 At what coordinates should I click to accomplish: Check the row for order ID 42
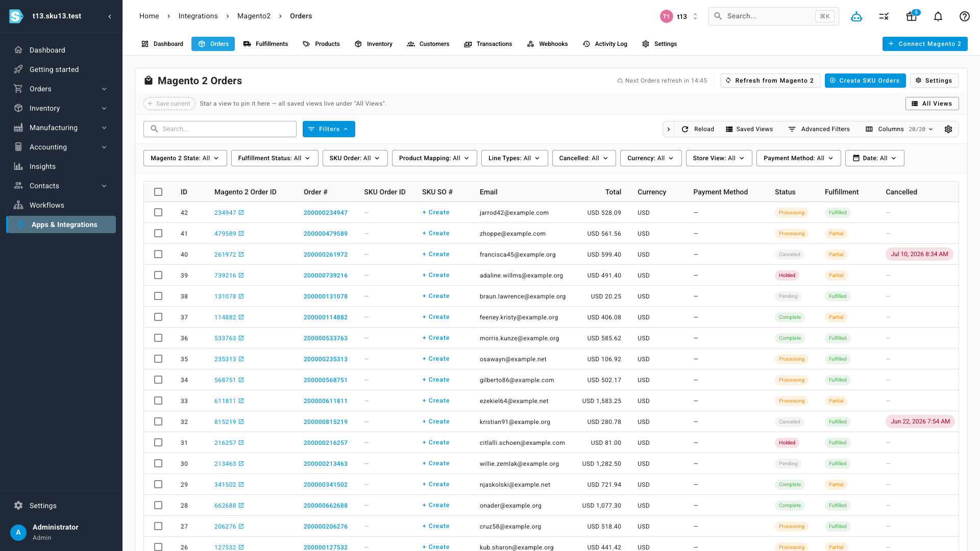click(x=158, y=212)
